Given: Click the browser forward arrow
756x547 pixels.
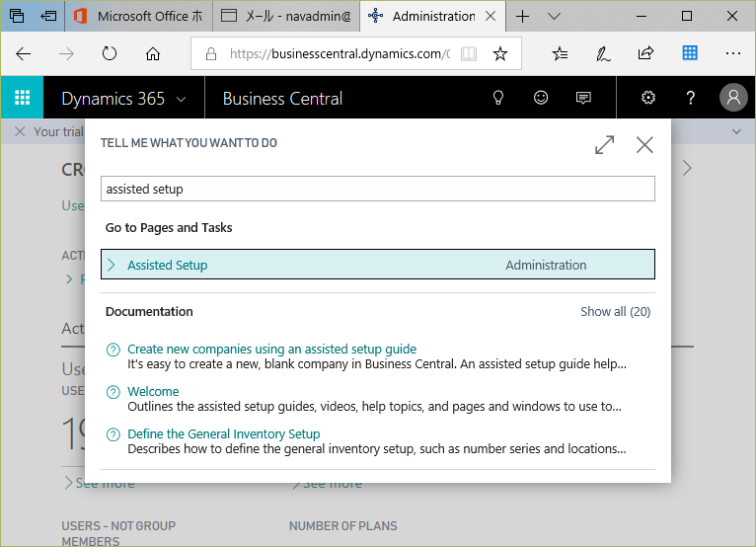Looking at the screenshot, I should point(66,53).
